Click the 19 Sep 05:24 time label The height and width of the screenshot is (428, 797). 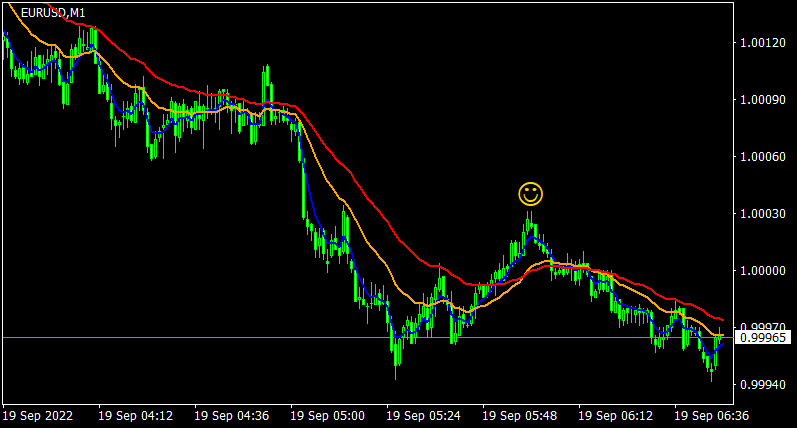point(423,416)
